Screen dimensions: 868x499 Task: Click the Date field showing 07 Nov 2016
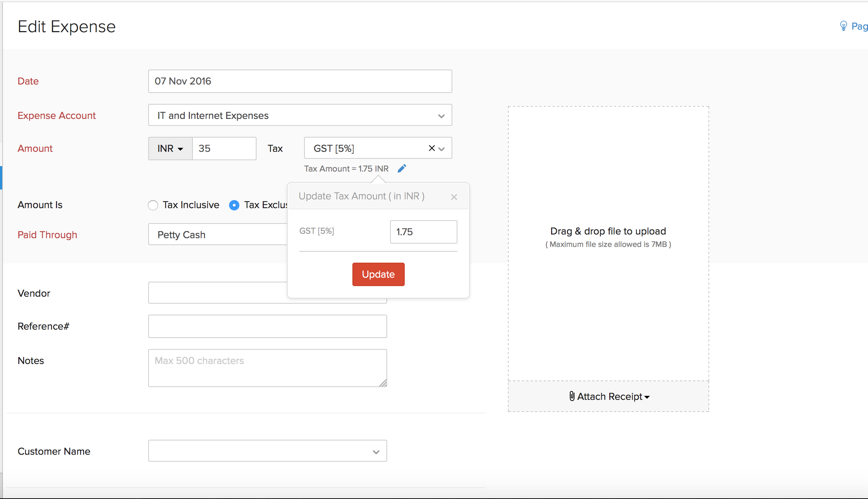(300, 81)
